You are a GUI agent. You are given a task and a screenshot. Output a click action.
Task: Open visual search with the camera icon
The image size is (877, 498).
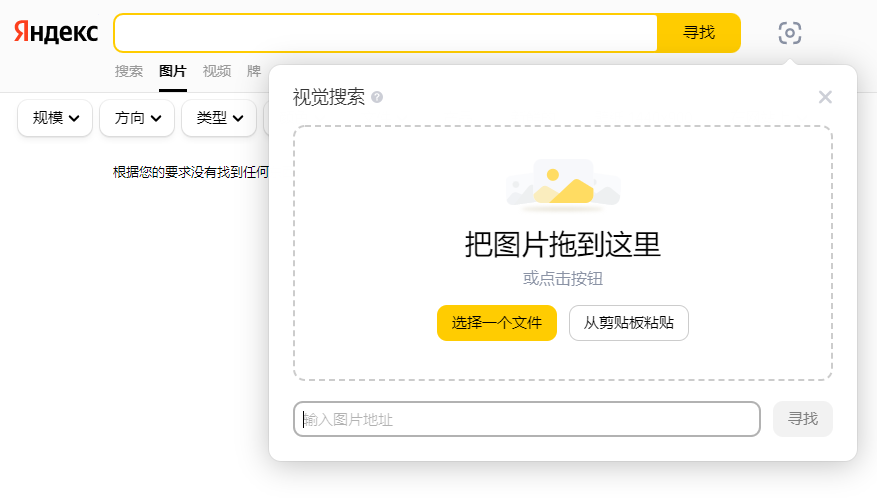(x=789, y=33)
